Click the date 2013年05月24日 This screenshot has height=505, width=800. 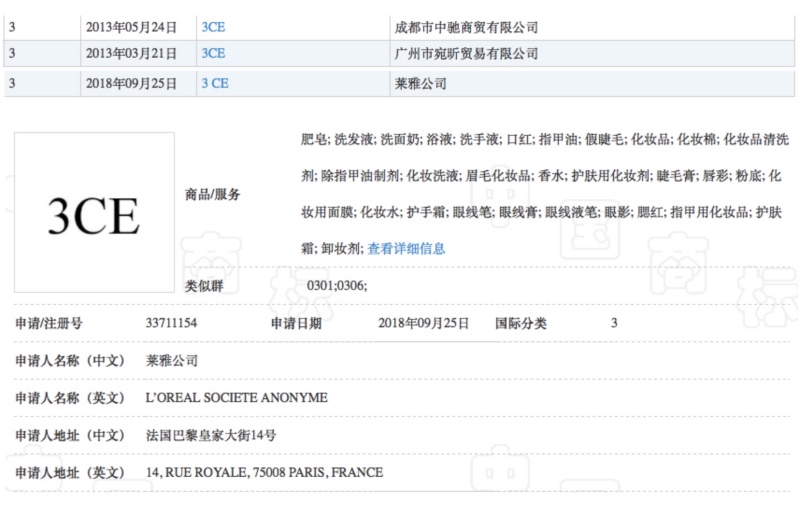tap(131, 27)
